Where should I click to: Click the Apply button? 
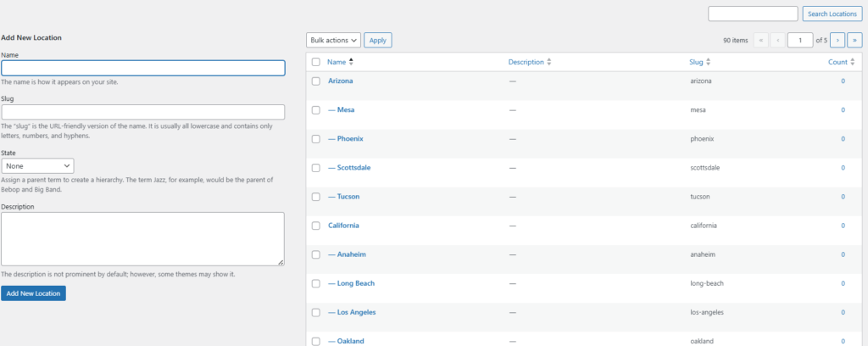tap(378, 40)
